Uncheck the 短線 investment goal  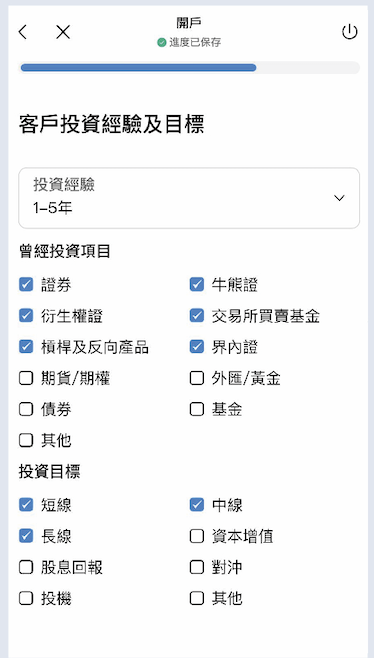click(26, 505)
